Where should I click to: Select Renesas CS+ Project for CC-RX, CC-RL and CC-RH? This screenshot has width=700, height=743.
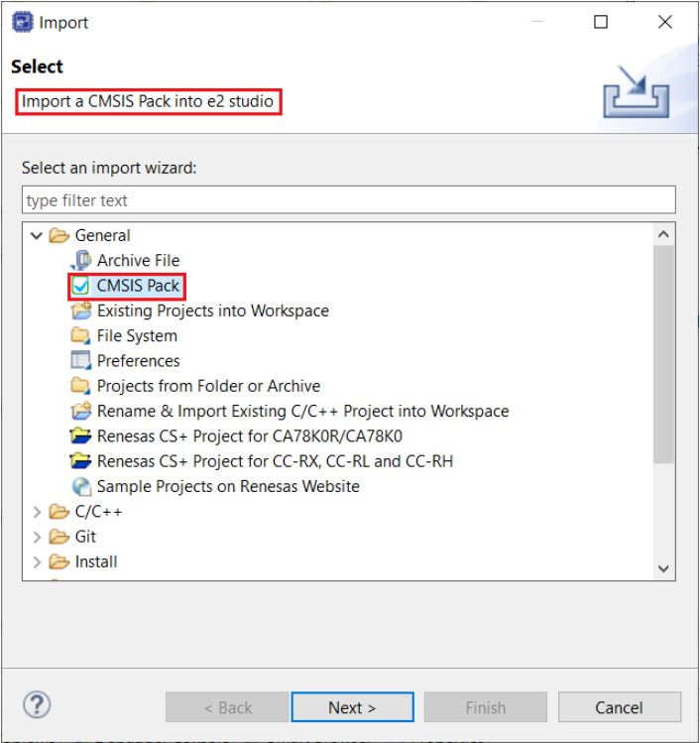275,461
